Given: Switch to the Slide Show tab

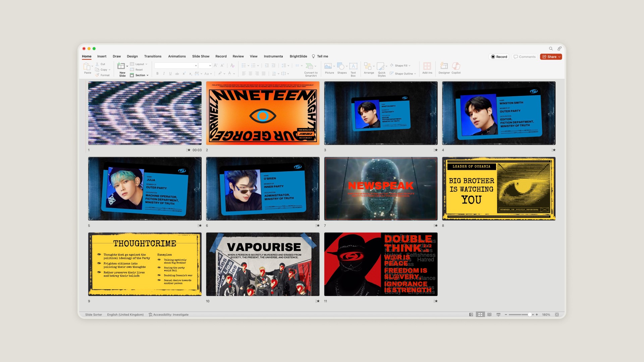Looking at the screenshot, I should [x=201, y=56].
